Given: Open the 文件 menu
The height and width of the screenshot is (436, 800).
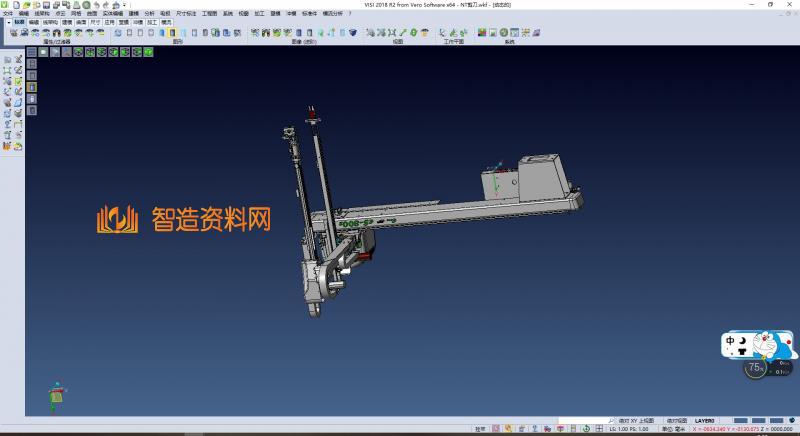Looking at the screenshot, I should coord(8,14).
